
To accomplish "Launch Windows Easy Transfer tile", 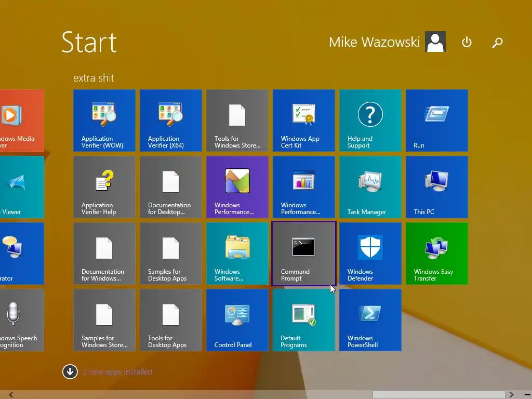I will 436,254.
